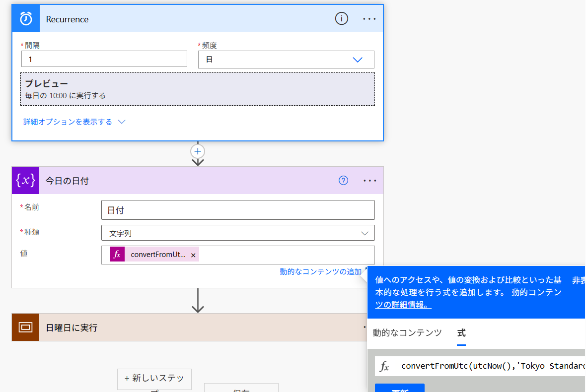Screen dimensions: 586x392
Task: Open the 今日の日付 ellipsis menu
Action: pos(369,181)
